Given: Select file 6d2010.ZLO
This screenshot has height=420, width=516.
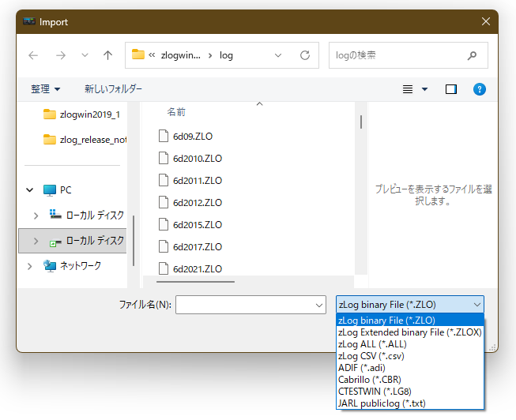Looking at the screenshot, I should [190, 158].
